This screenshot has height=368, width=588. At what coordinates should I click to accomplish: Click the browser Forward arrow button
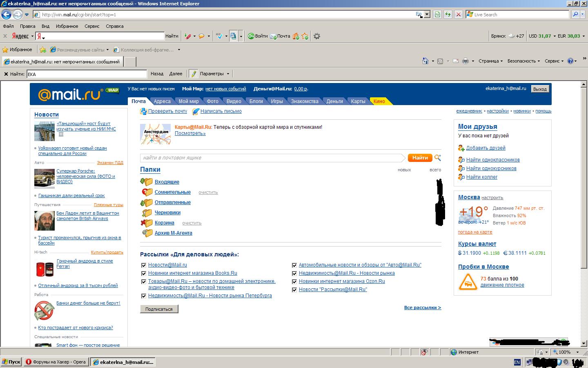[17, 14]
